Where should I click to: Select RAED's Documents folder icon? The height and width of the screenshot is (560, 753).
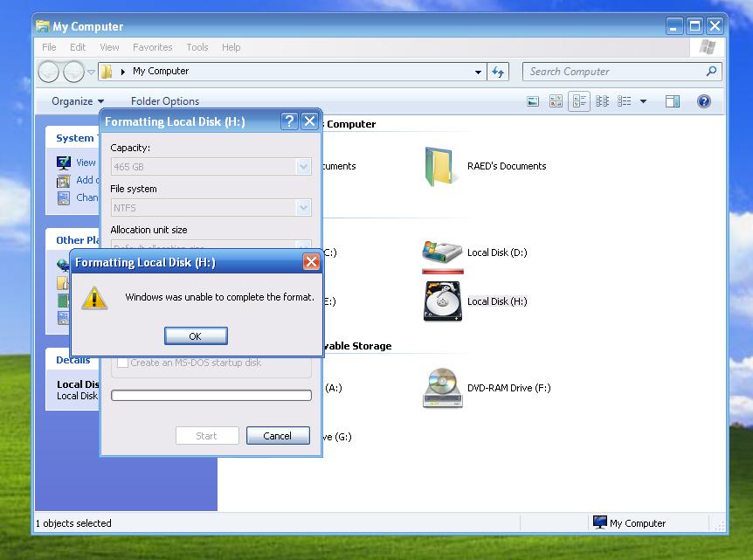pyautogui.click(x=439, y=167)
